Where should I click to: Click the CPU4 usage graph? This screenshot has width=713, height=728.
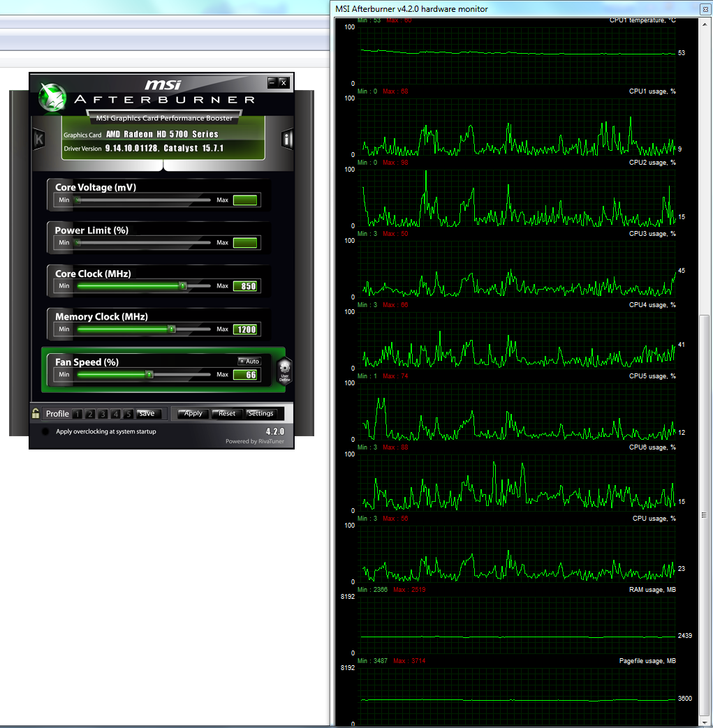pos(517,341)
